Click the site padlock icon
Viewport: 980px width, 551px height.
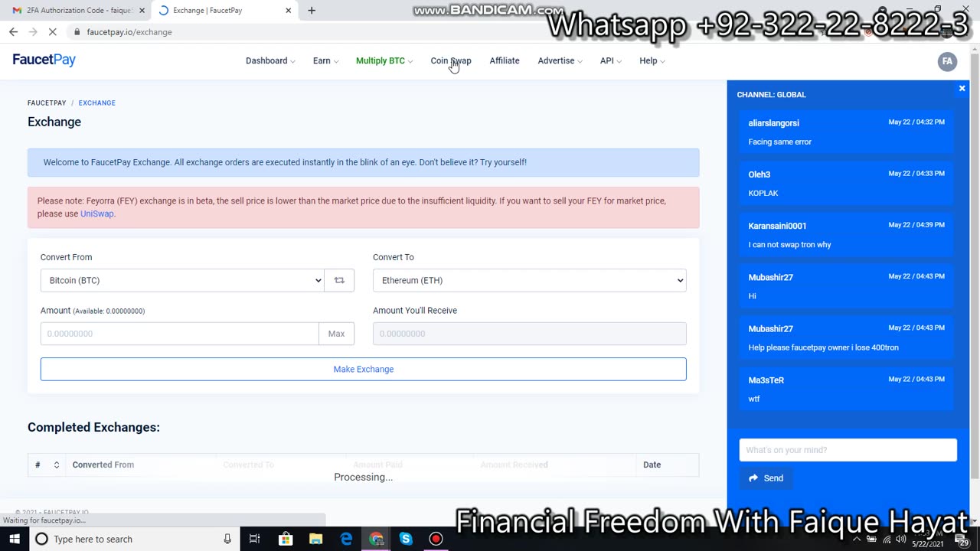point(77,32)
